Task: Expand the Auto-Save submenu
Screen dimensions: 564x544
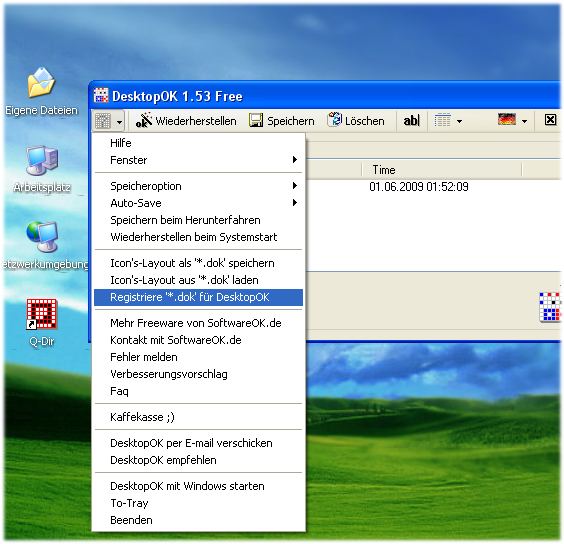Action: point(198,203)
